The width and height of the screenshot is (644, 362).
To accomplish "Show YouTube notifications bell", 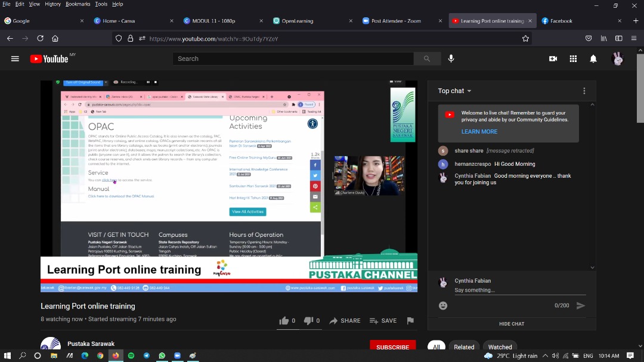I will pos(593,59).
